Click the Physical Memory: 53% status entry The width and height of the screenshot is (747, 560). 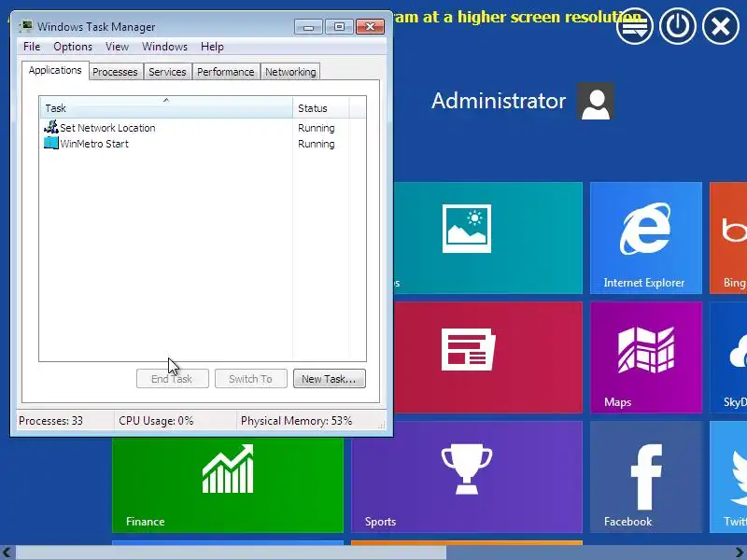(x=296, y=421)
